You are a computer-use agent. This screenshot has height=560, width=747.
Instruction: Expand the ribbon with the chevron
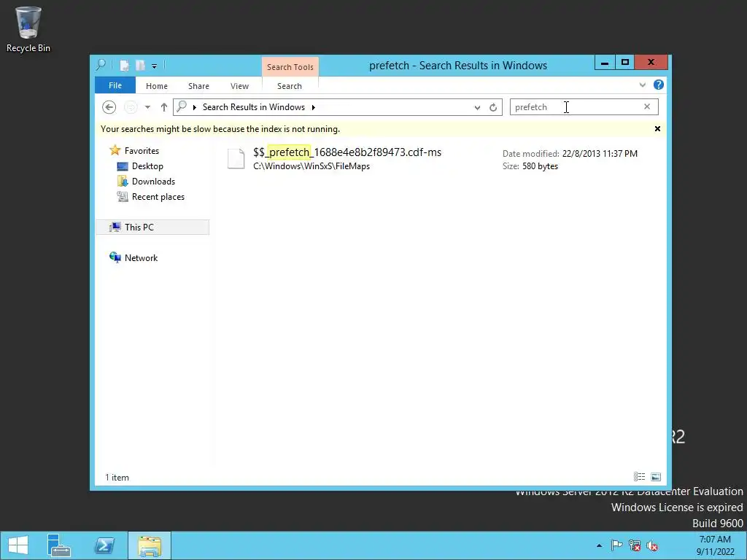tap(642, 85)
